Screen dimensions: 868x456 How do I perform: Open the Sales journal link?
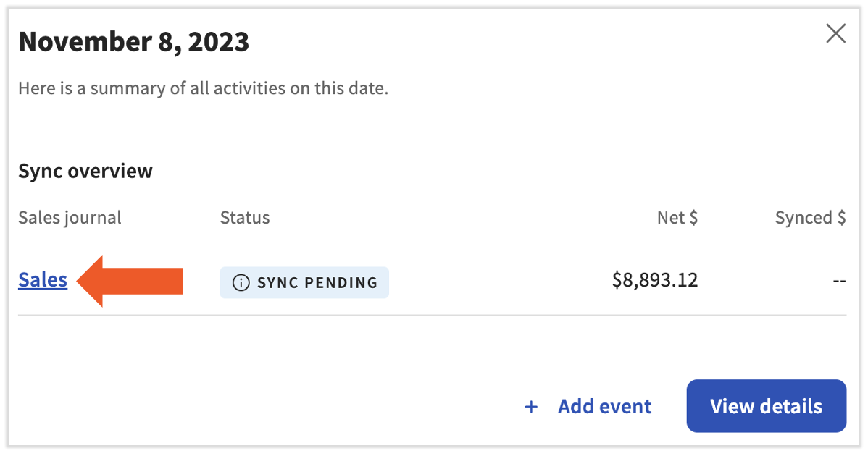43,280
